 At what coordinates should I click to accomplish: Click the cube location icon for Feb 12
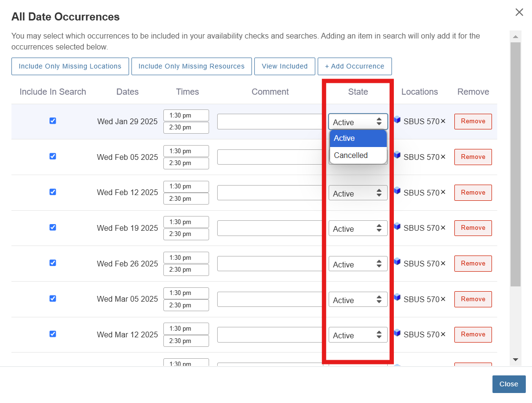coord(397,191)
